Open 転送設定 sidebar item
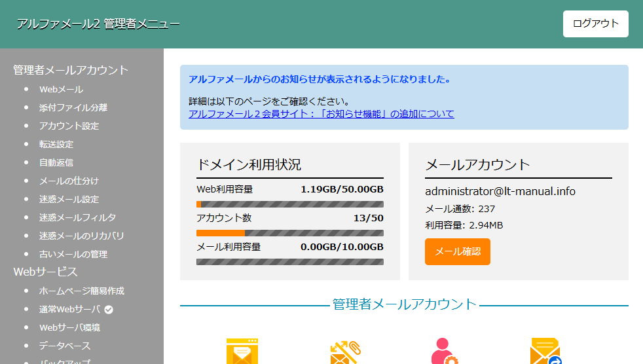The image size is (643, 364). pyautogui.click(x=56, y=144)
